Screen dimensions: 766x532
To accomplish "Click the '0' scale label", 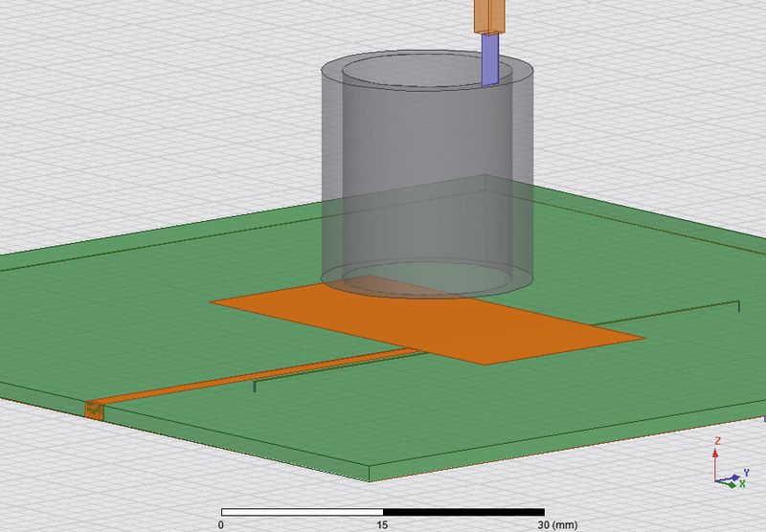I will coord(221,525).
